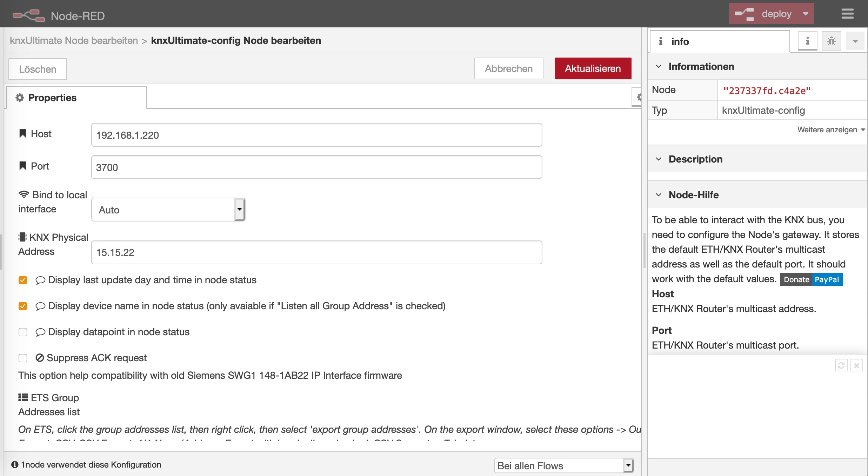Click into the Port input field

[316, 167]
